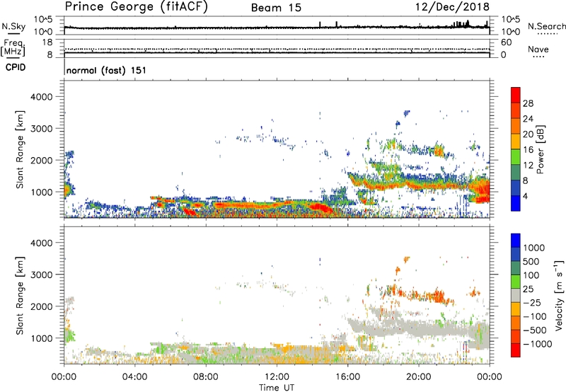Click the '04:00' time axis tick
The height and width of the screenshot is (392, 566).
[134, 377]
